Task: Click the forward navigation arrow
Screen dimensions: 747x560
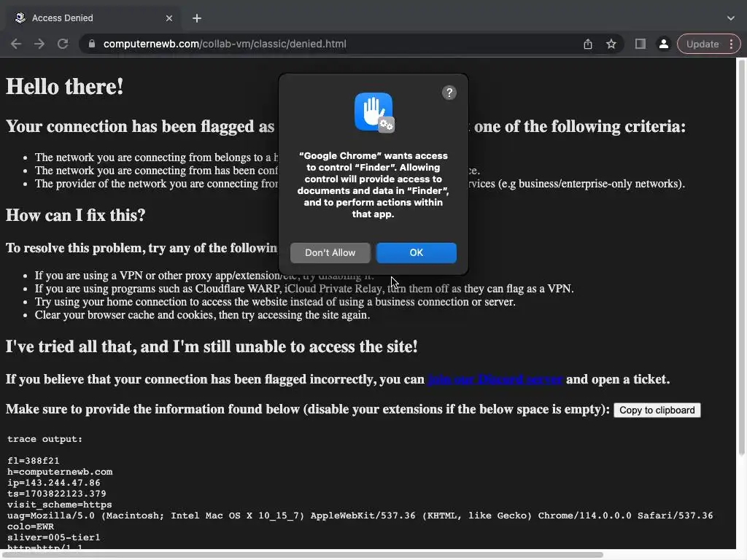Action: pos(39,44)
